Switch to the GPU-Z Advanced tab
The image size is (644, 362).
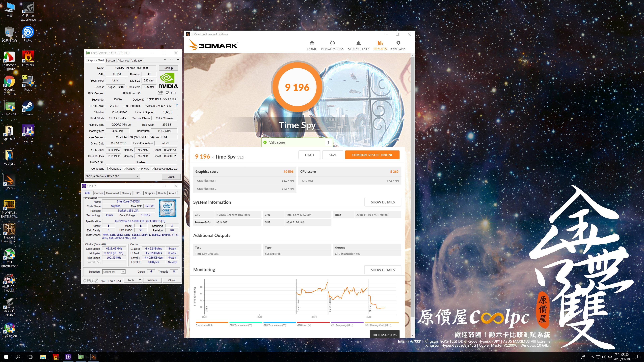[123, 61]
